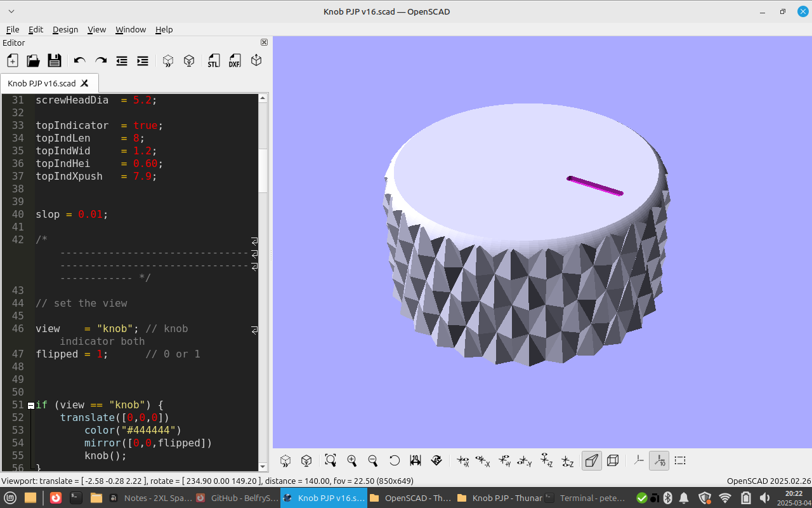Click the purple indicator on the knob
Viewport: 812px width, 508px height.
[595, 186]
